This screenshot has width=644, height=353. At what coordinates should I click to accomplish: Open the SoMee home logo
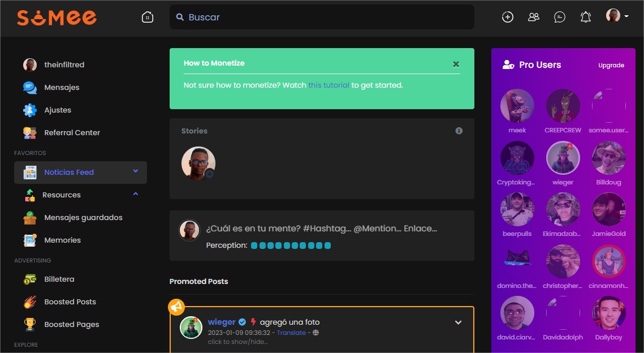coord(57,18)
